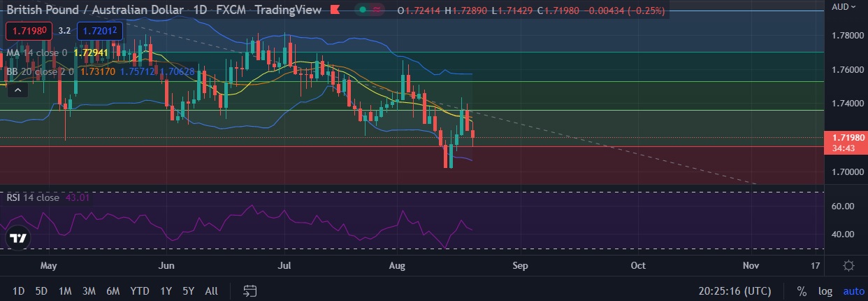This screenshot has height=301, width=868.
Task: Click the Sep label on time axis
Action: (x=520, y=266)
